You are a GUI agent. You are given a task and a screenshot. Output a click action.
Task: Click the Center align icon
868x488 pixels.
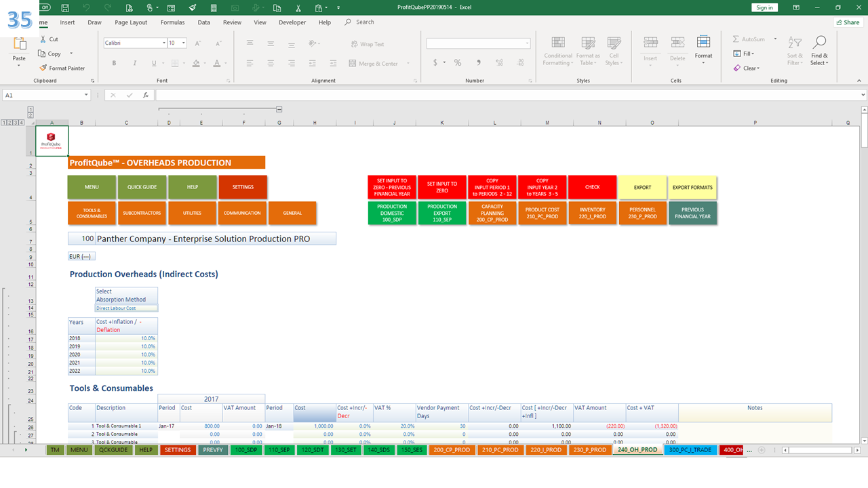[271, 63]
